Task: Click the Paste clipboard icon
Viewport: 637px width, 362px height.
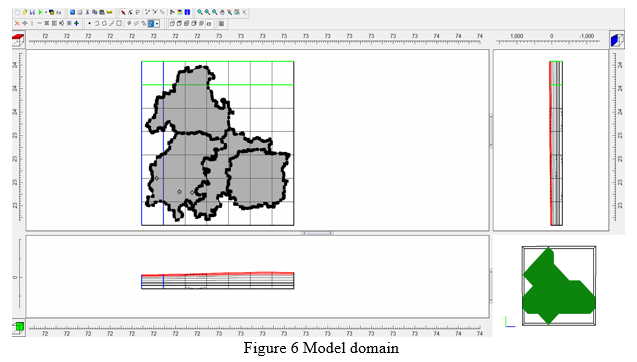Action: click(102, 12)
